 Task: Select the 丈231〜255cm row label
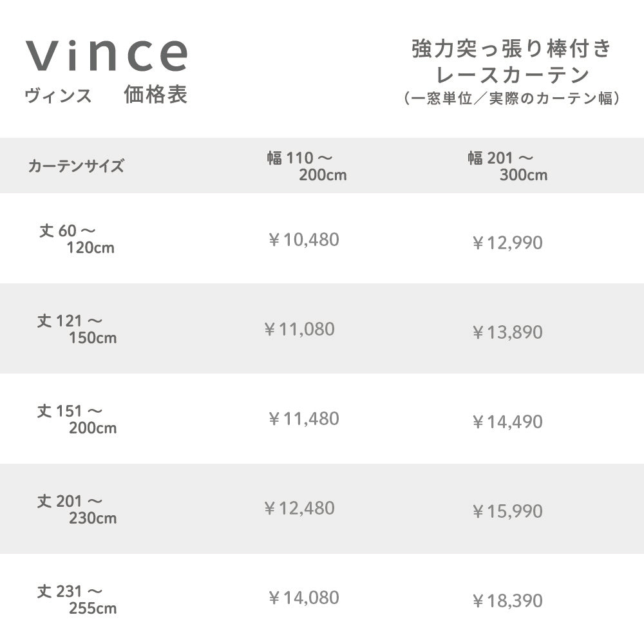tap(77, 599)
